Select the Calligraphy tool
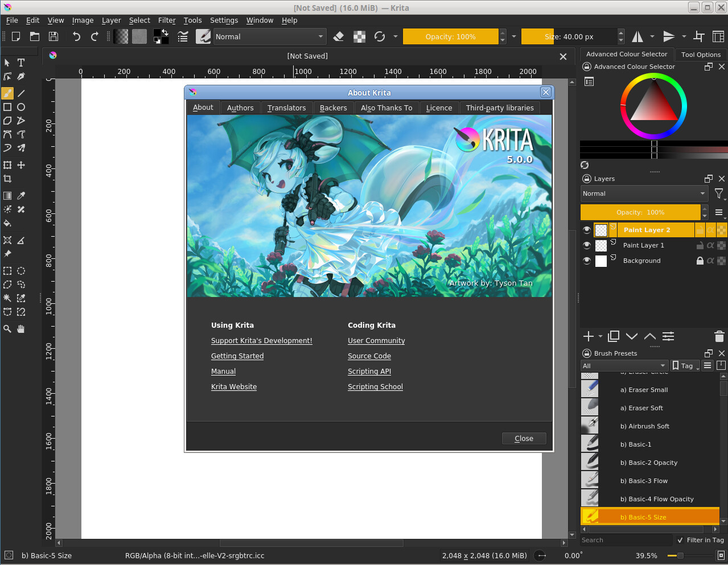This screenshot has height=565, width=728. [21, 76]
